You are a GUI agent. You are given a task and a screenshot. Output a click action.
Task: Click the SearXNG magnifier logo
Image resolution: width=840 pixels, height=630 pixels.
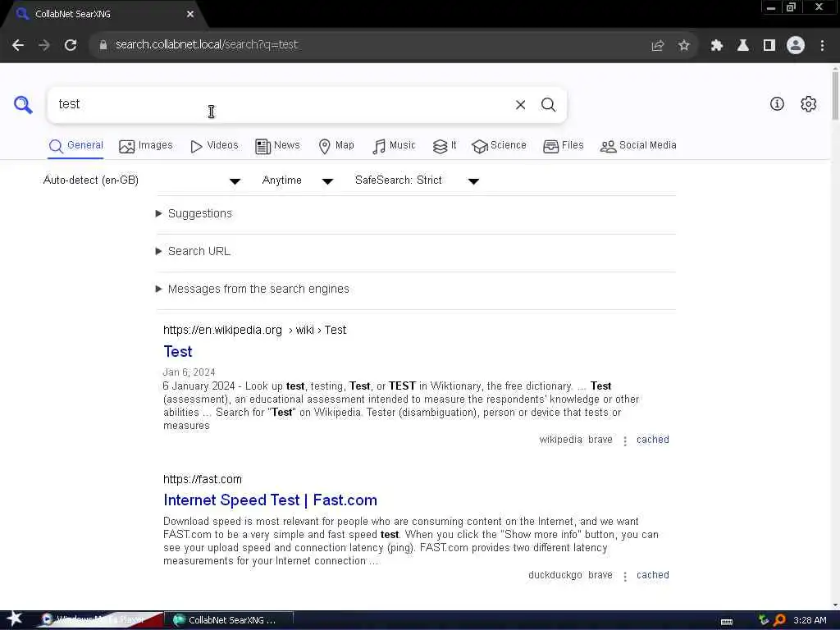coord(23,104)
